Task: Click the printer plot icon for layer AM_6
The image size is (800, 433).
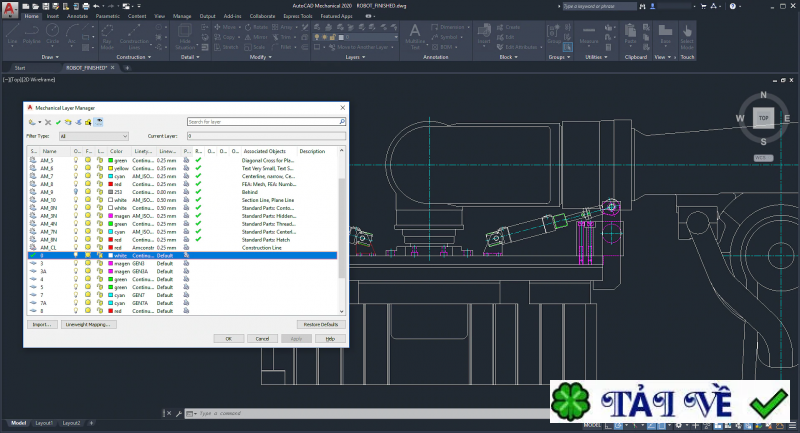Action: (x=186, y=168)
